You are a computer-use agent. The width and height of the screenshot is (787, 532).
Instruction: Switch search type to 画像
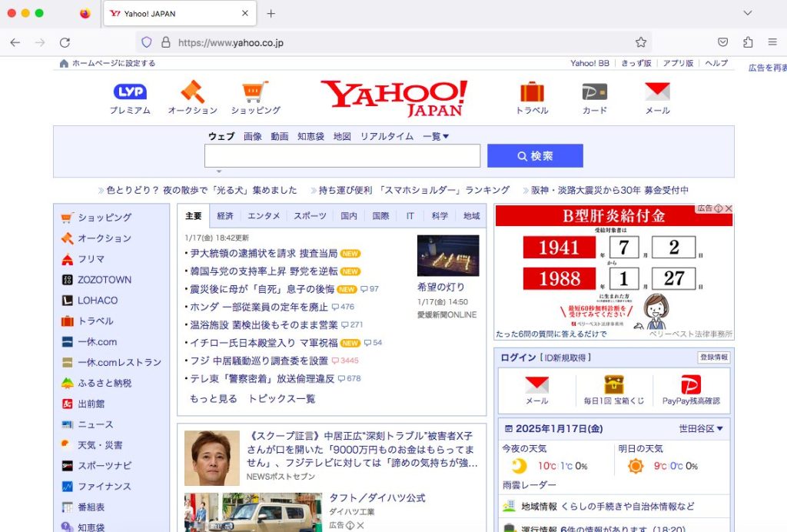tap(252, 136)
